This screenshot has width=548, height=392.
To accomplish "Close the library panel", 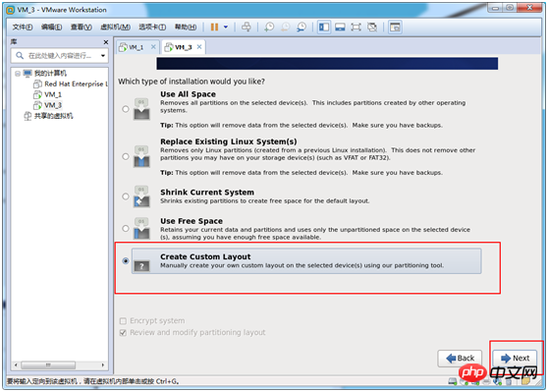I will tap(105, 42).
